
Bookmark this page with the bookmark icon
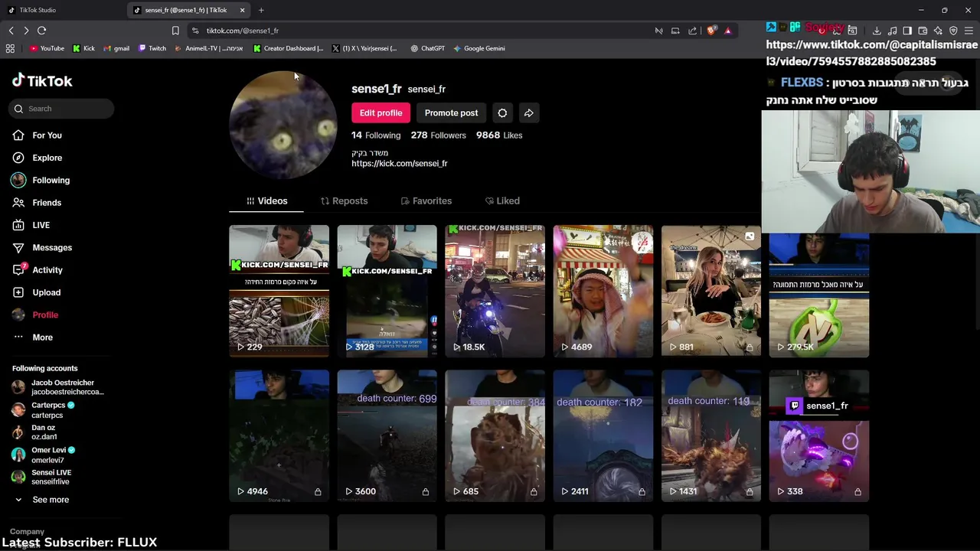175,31
